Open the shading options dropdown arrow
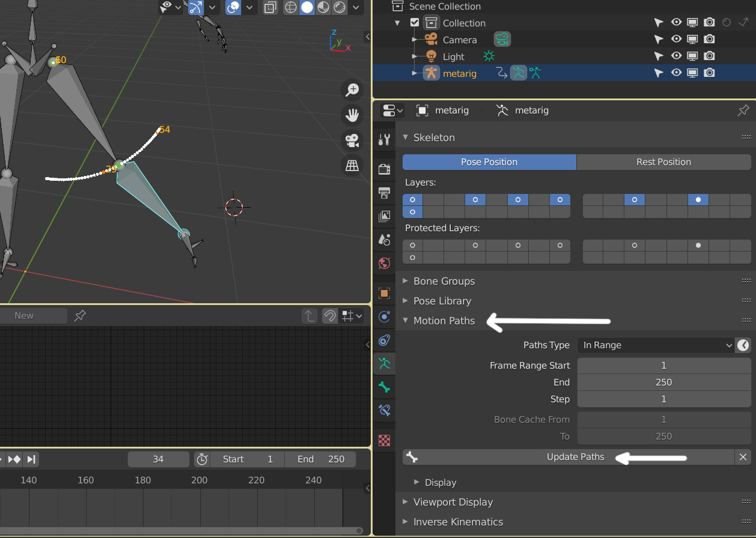756x538 pixels. pos(356,7)
